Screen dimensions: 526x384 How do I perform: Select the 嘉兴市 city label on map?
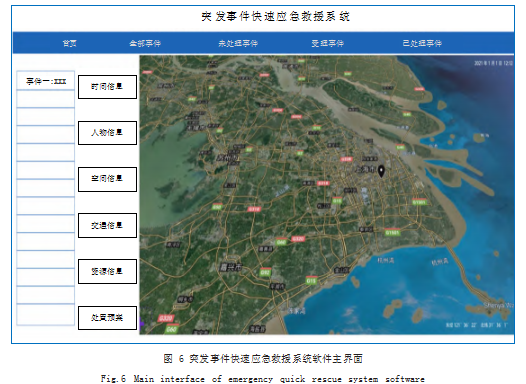coord(231,267)
